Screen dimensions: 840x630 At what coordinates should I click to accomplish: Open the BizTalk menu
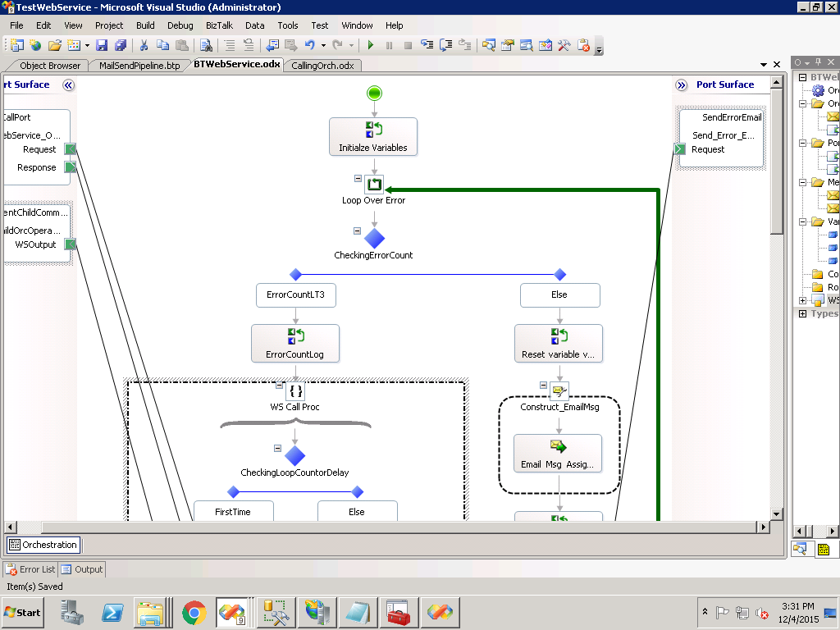tap(219, 25)
